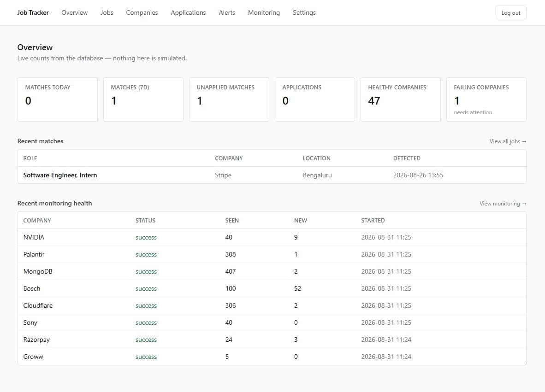545x392 pixels.
Task: Click the 'Recent matches' section heading
Action: (x=40, y=141)
